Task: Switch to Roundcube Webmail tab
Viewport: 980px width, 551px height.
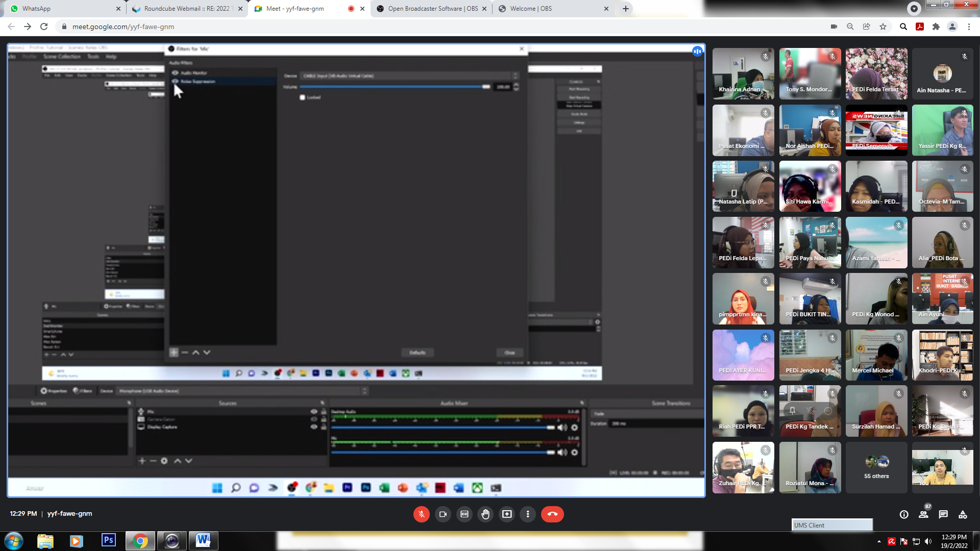Action: pyautogui.click(x=186, y=9)
